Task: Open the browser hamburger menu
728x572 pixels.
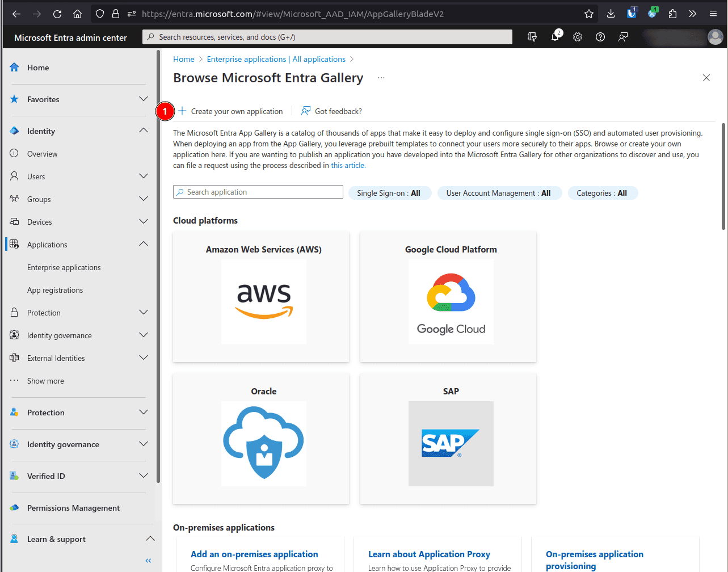Action: pyautogui.click(x=713, y=14)
